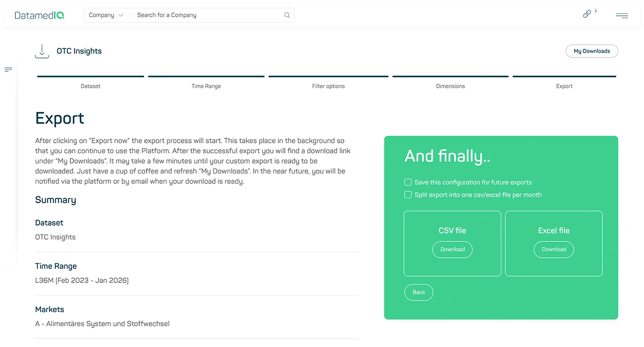Click inside the company search field
This screenshot has height=347, width=644.
tap(208, 15)
